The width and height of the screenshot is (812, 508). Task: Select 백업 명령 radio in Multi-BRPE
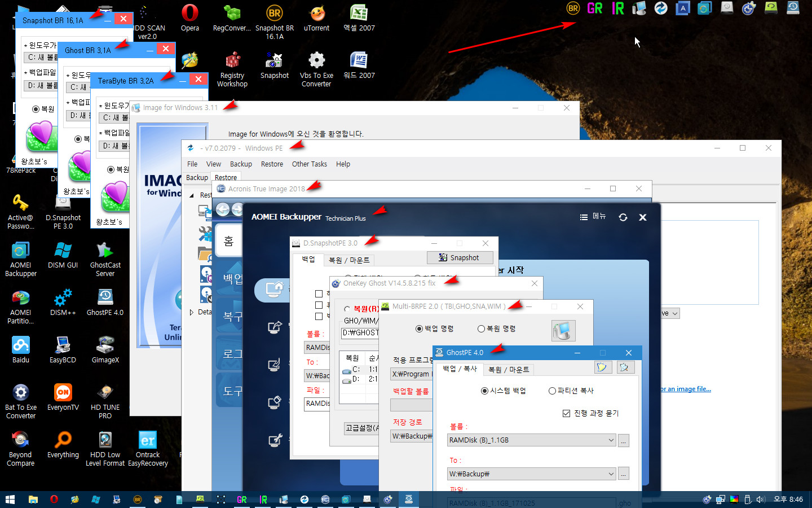coord(434,329)
